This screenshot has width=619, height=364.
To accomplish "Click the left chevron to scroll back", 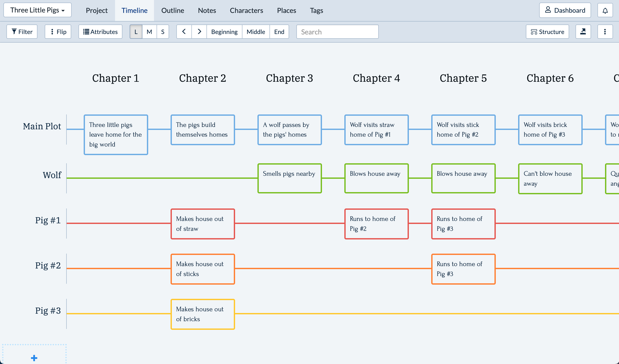I will pos(184,31).
